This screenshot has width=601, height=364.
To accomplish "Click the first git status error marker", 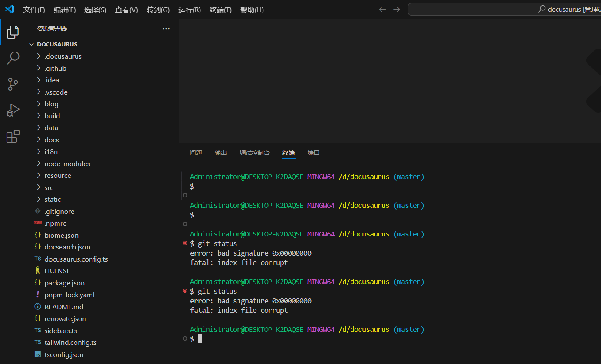I will click(x=185, y=243).
